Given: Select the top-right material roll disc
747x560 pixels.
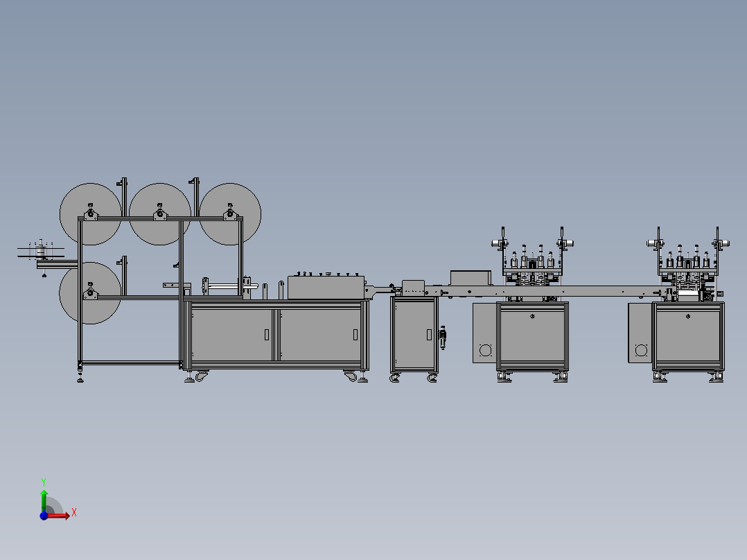Looking at the screenshot, I should (230, 214).
